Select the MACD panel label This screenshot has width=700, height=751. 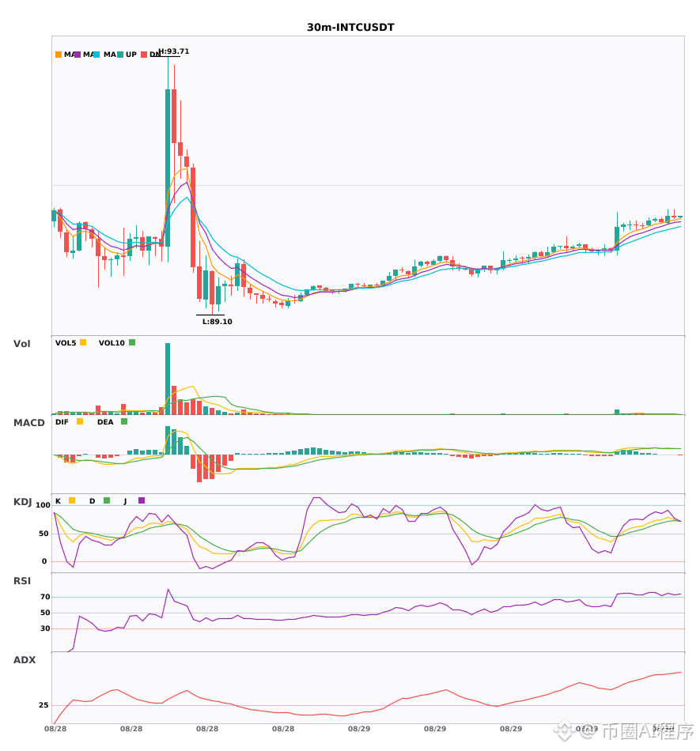point(28,423)
